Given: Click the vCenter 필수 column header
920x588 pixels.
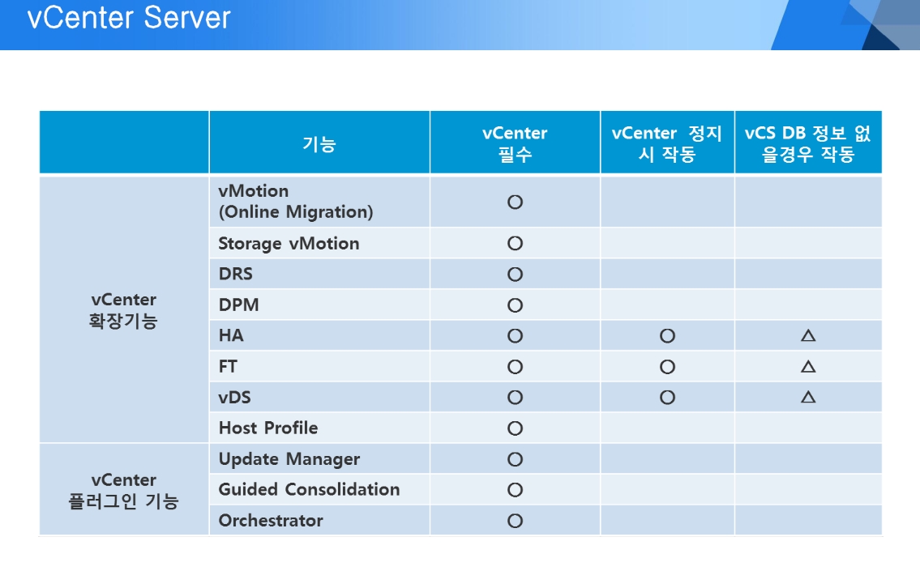Looking at the screenshot, I should click(x=515, y=143).
